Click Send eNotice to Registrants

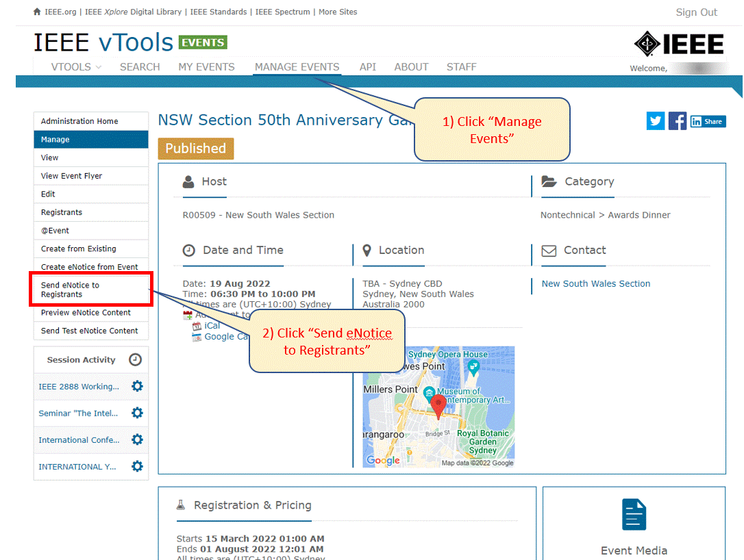[x=91, y=290]
